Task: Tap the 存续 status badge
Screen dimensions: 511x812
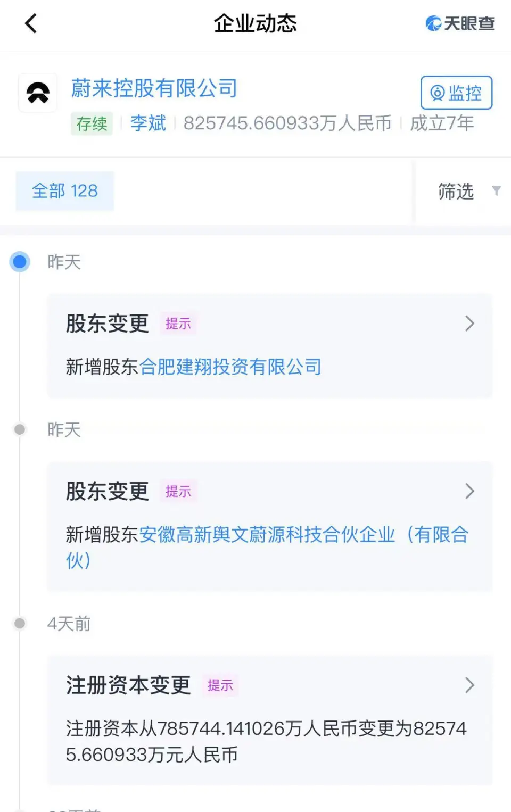Action: [x=92, y=124]
